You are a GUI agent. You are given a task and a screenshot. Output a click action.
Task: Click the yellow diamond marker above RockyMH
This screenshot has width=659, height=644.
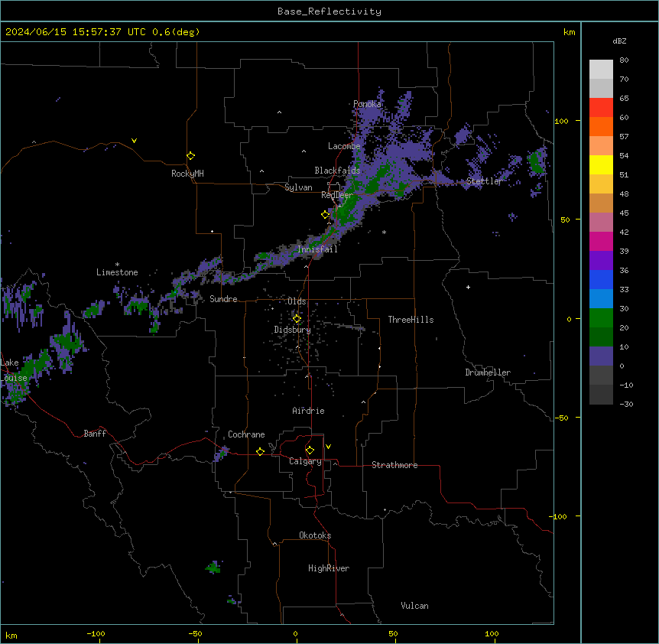pos(191,156)
